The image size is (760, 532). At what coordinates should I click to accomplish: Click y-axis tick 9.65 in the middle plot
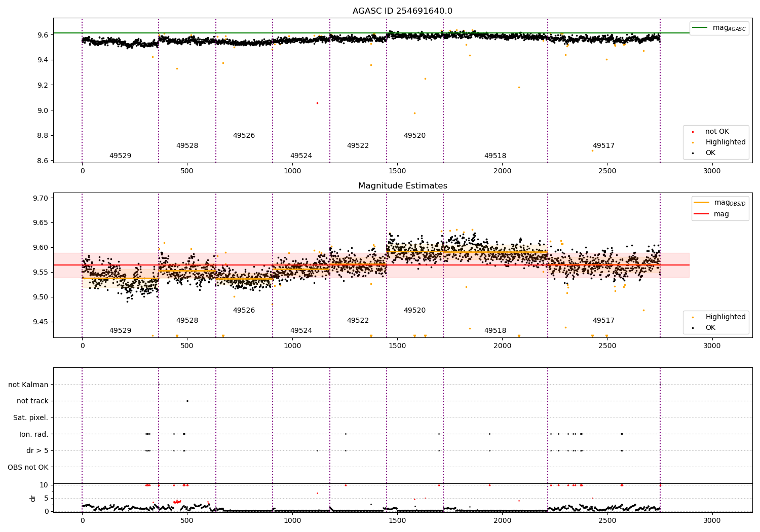40,222
